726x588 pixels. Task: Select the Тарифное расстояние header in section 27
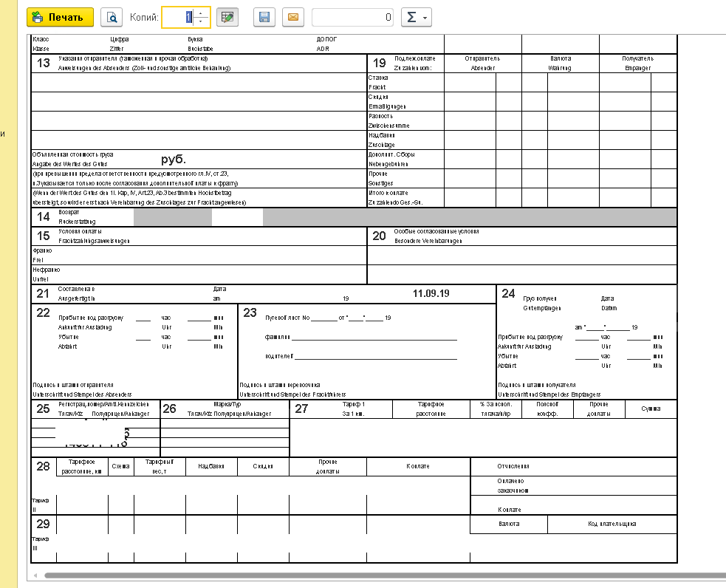(431, 408)
